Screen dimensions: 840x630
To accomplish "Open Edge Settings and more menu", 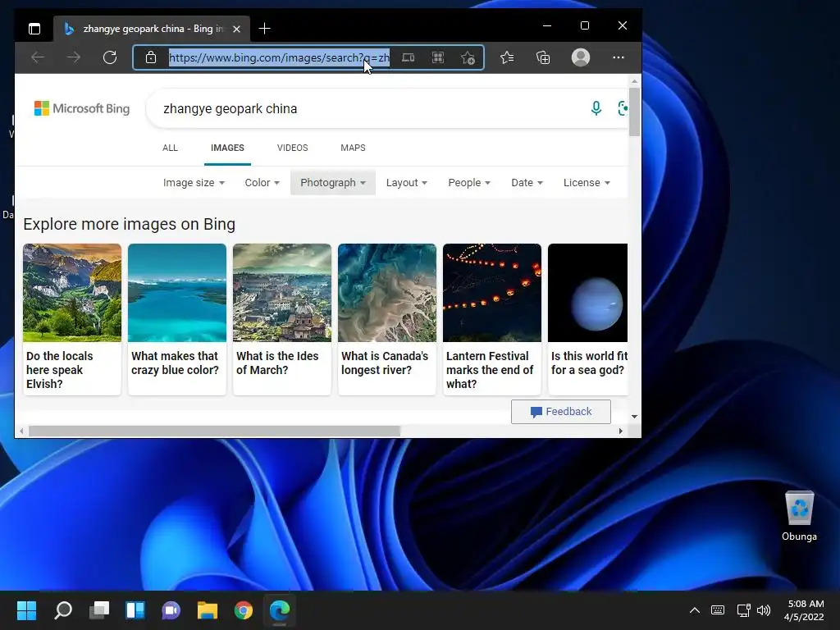I will [x=619, y=57].
